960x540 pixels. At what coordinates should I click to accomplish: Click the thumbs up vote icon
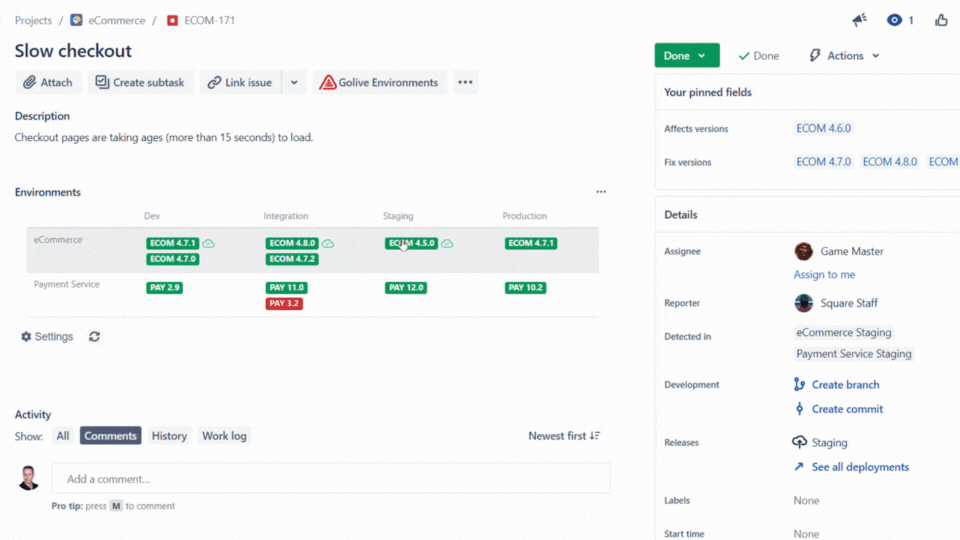(941, 20)
